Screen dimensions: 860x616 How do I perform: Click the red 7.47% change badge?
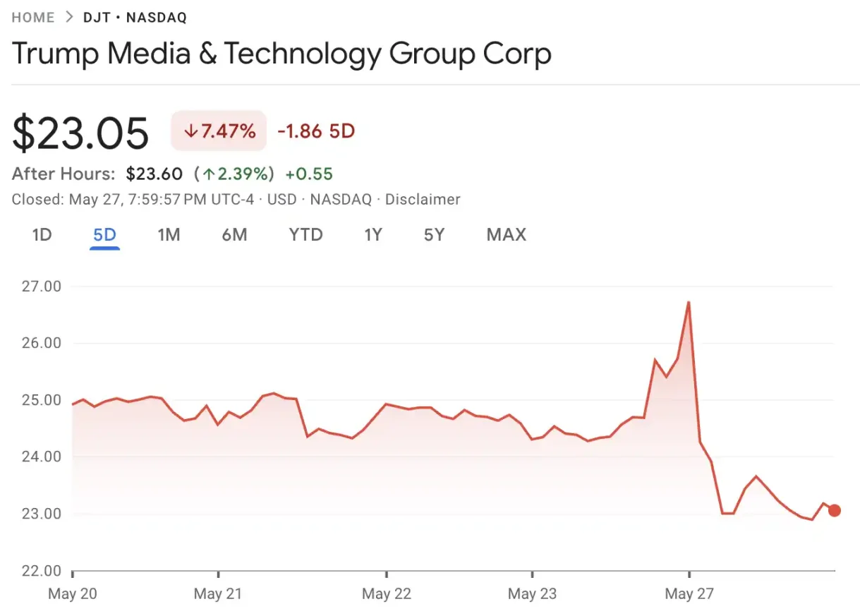click(x=219, y=131)
